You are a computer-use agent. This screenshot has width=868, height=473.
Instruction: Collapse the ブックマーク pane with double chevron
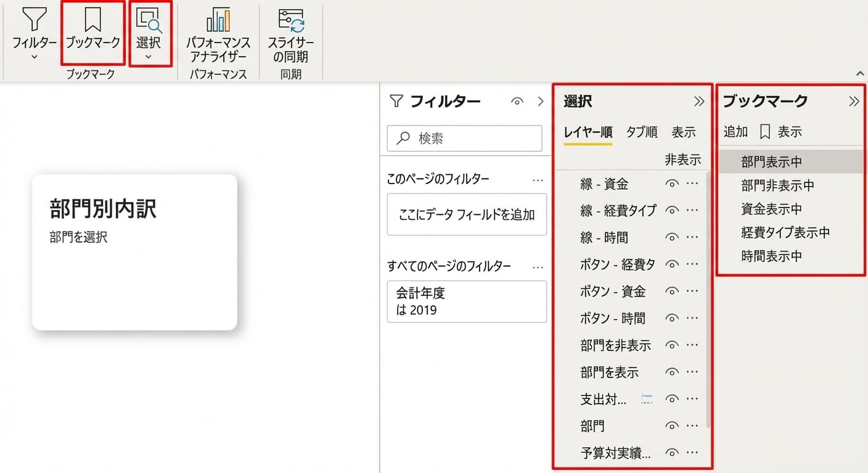(x=854, y=102)
